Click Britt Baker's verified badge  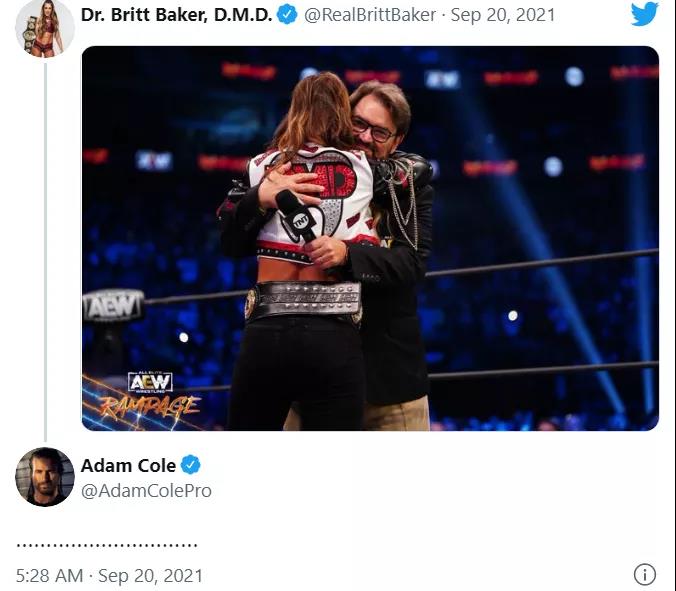287,15
